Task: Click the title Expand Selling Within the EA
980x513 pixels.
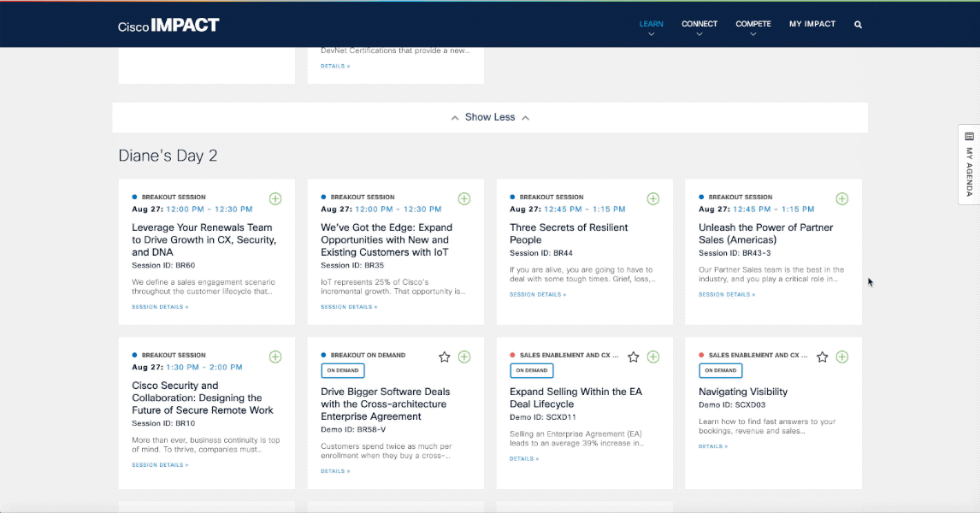Action: click(x=576, y=398)
